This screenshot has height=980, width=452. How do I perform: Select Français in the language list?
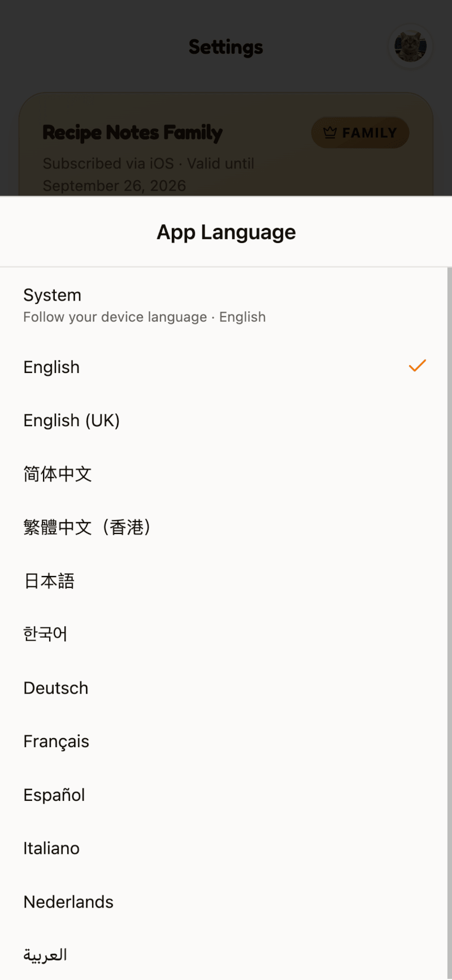pos(224,741)
